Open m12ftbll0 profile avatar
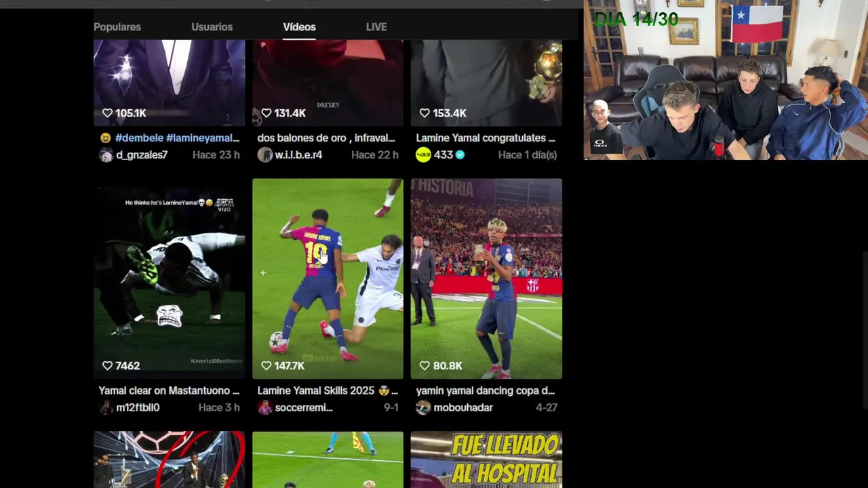The width and height of the screenshot is (868, 488). point(106,407)
